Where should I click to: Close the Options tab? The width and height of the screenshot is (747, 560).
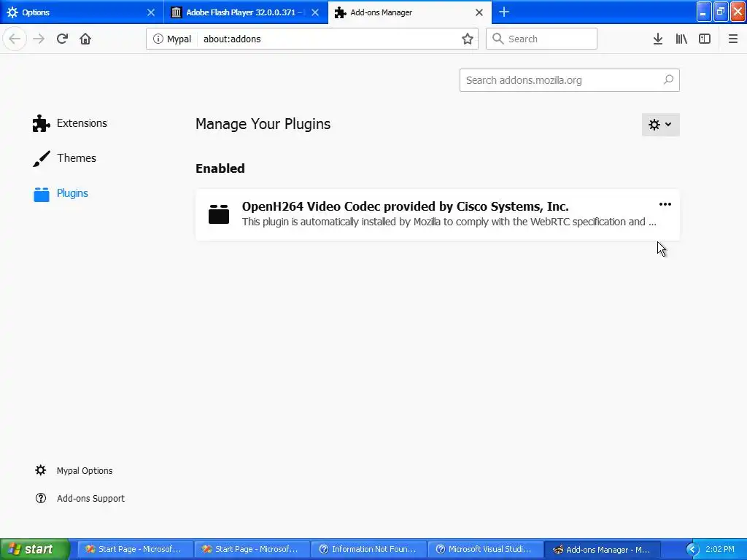click(x=151, y=12)
